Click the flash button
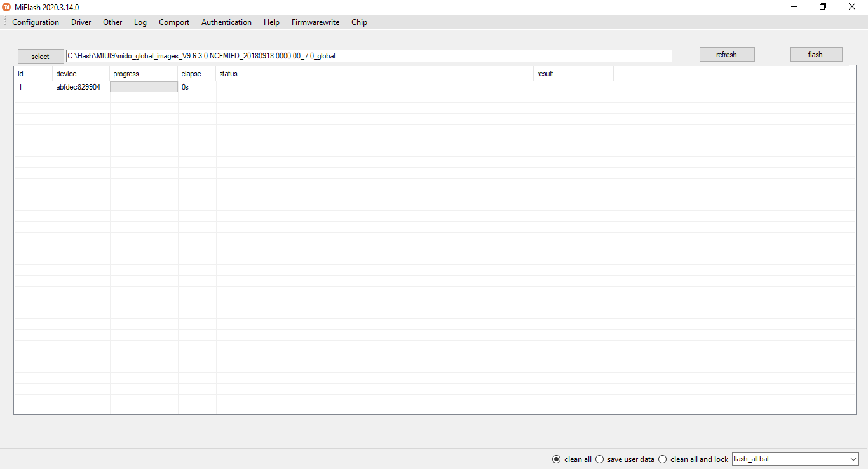The width and height of the screenshot is (868, 469). [x=816, y=55]
